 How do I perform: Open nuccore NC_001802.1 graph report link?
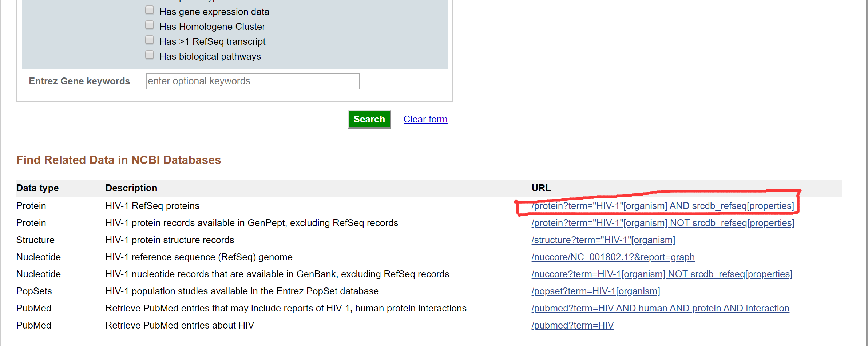[613, 257]
